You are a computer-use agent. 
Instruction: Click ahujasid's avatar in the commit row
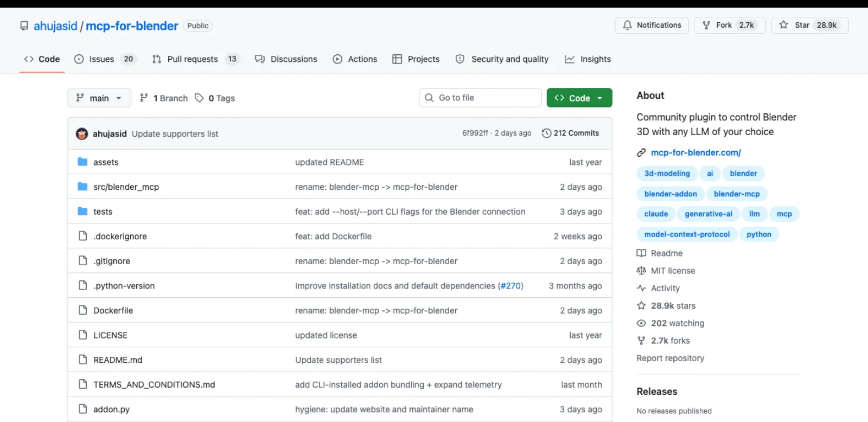tap(82, 134)
